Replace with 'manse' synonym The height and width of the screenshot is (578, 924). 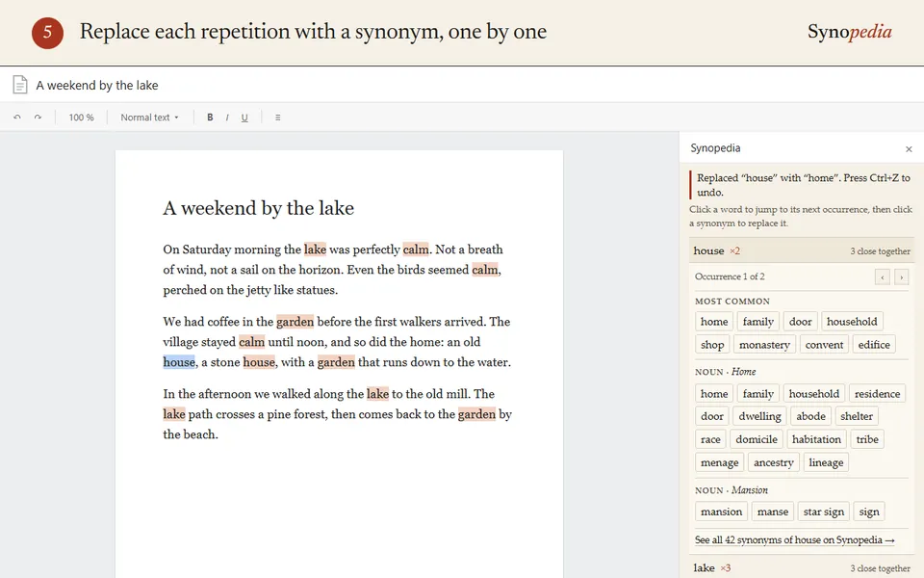point(773,512)
